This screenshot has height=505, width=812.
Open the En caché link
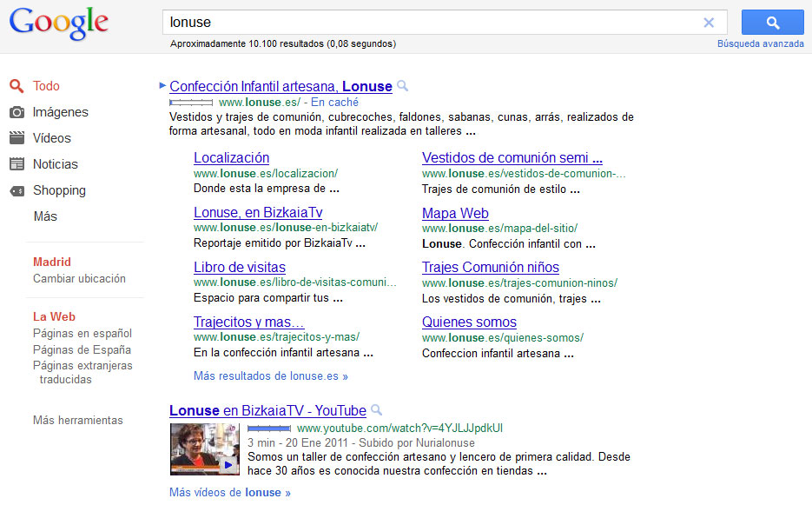[x=334, y=103]
